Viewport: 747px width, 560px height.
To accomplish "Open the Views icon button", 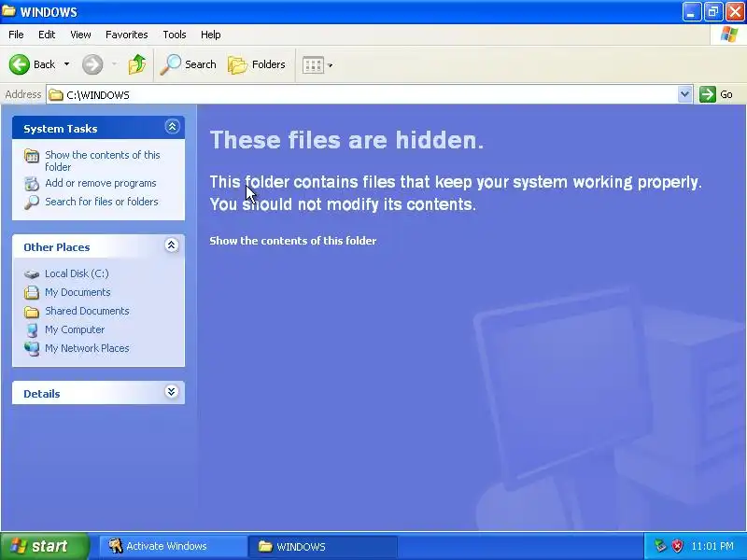I will pos(313,65).
